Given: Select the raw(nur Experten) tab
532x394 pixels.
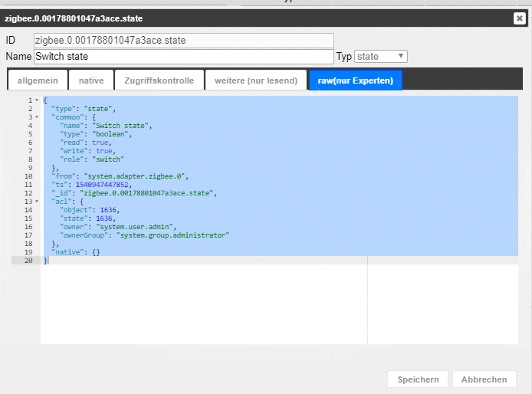Looking at the screenshot, I should pyautogui.click(x=355, y=80).
